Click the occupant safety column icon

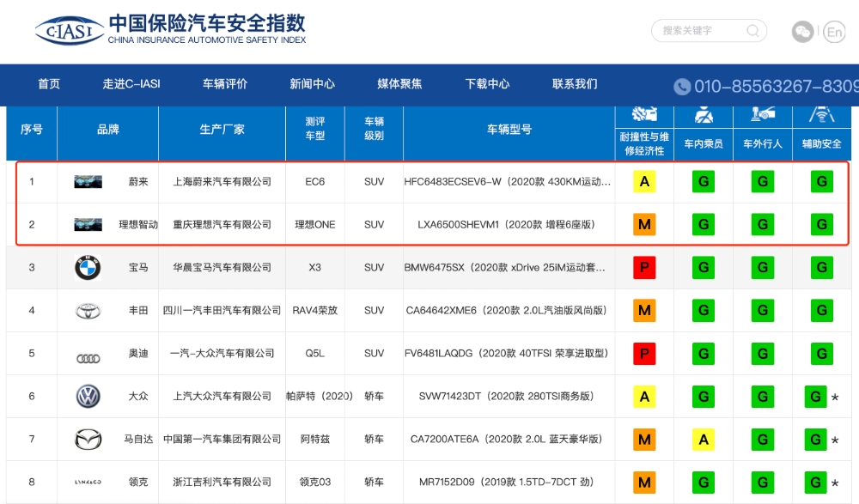[x=704, y=114]
